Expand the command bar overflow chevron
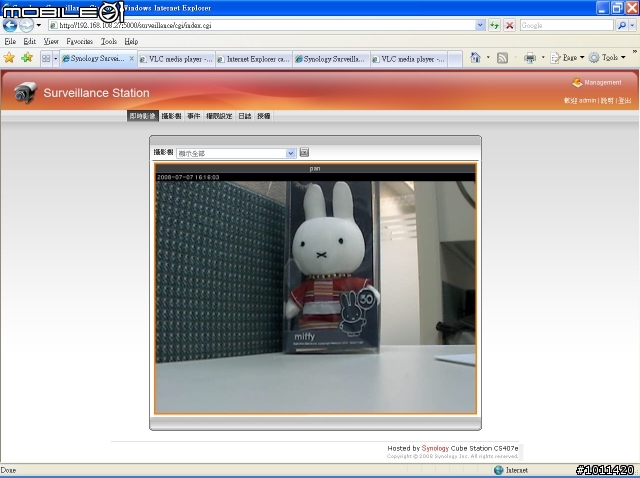The image size is (640, 478). pos(635,52)
